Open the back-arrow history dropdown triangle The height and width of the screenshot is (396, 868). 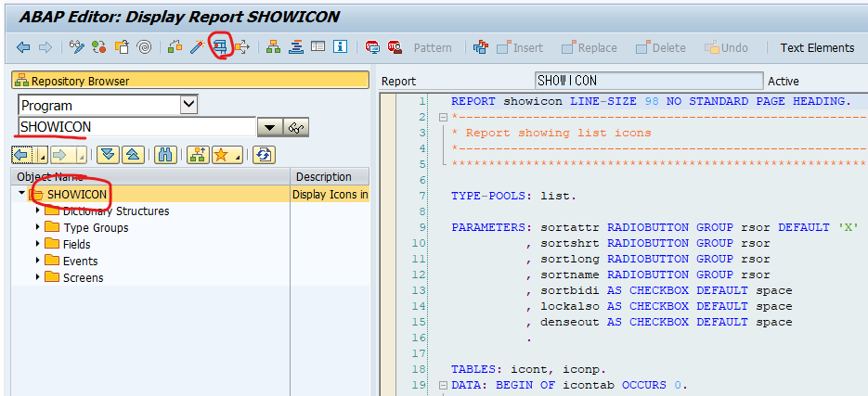click(43, 158)
